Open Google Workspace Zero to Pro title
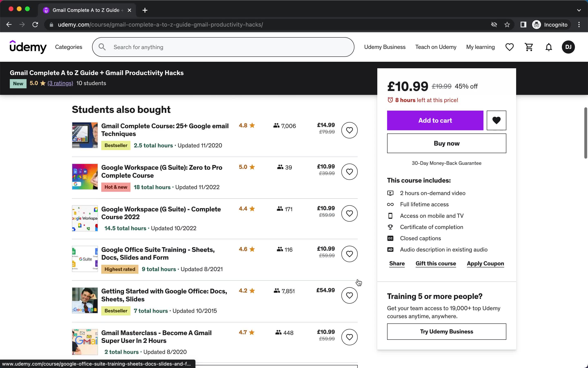 click(161, 171)
